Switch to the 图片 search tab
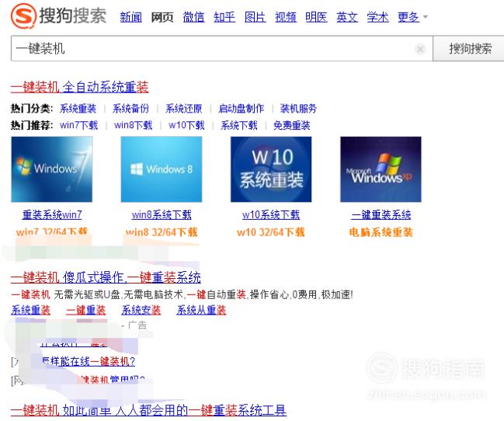This screenshot has width=504, height=421. [x=255, y=17]
